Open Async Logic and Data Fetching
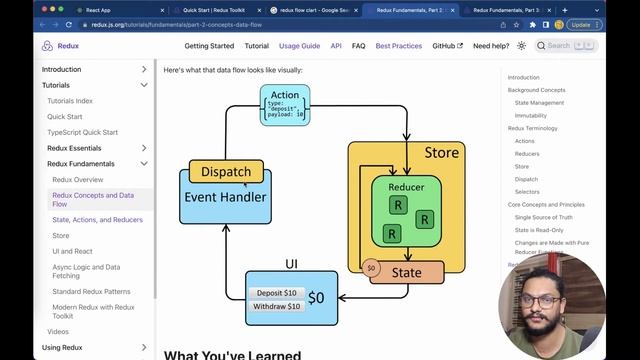The width and height of the screenshot is (640, 360). click(86, 271)
